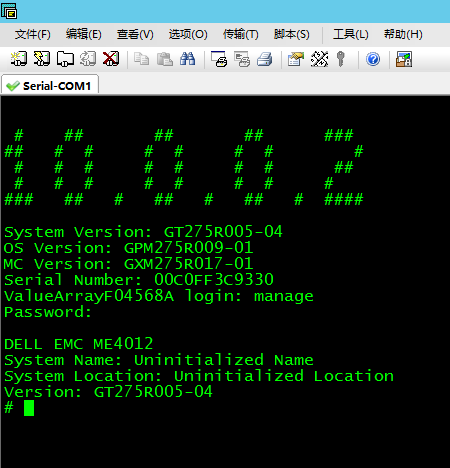
Task: Open Quick Connect from the toolbar
Action: click(42, 59)
